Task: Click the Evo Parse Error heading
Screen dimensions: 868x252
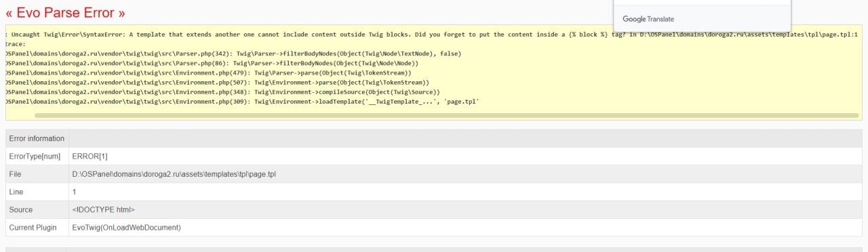Action: coord(66,12)
